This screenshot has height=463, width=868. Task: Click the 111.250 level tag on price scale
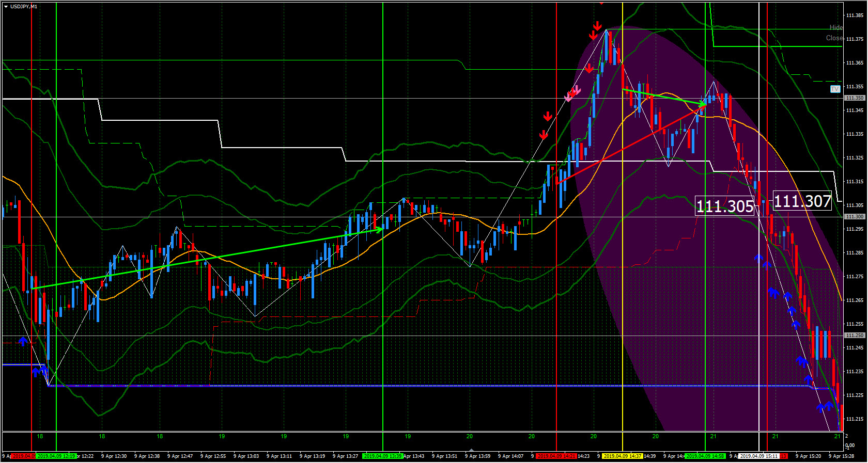click(x=855, y=336)
